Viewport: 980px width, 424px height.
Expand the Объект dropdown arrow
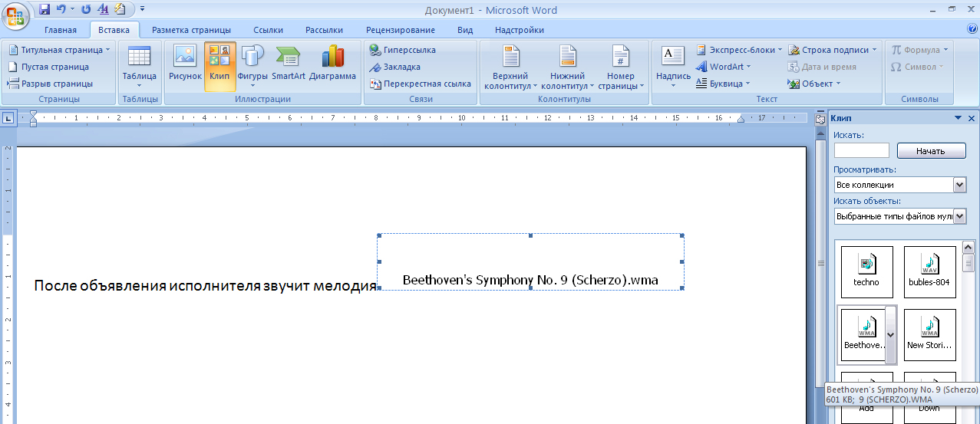point(839,84)
